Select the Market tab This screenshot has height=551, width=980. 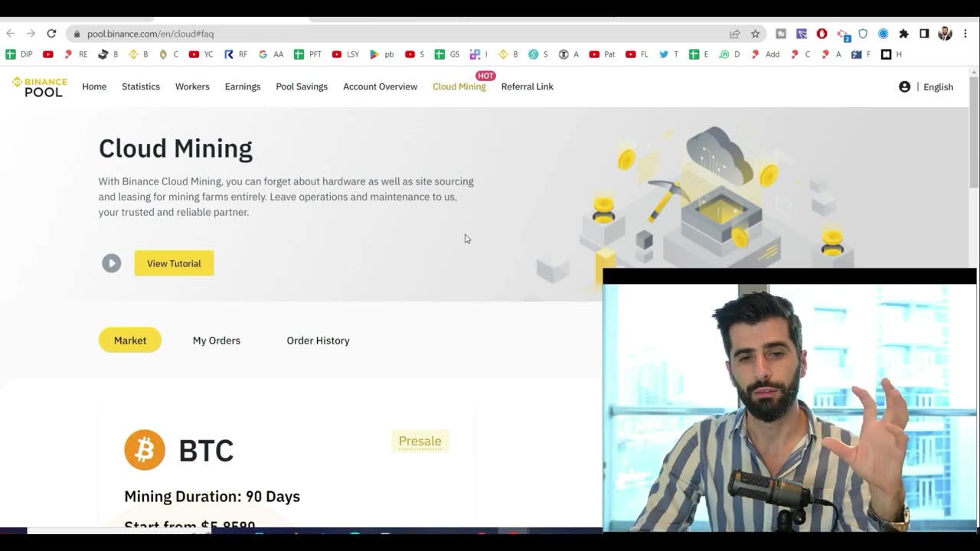coord(130,341)
